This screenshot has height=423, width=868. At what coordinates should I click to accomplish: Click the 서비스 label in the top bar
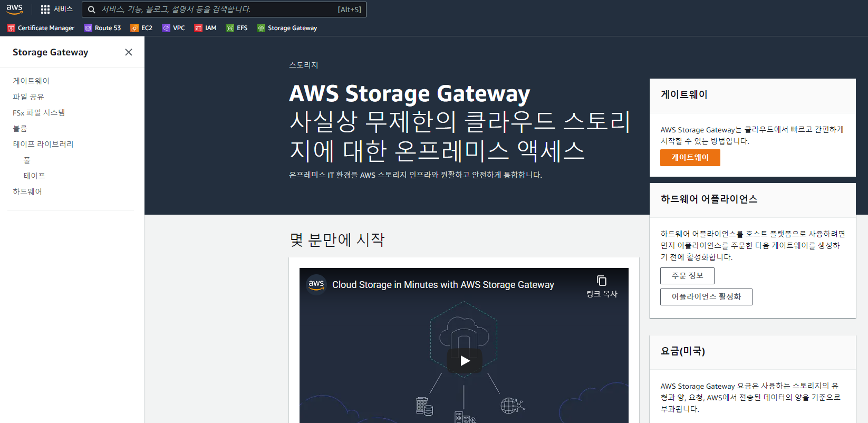click(x=63, y=9)
